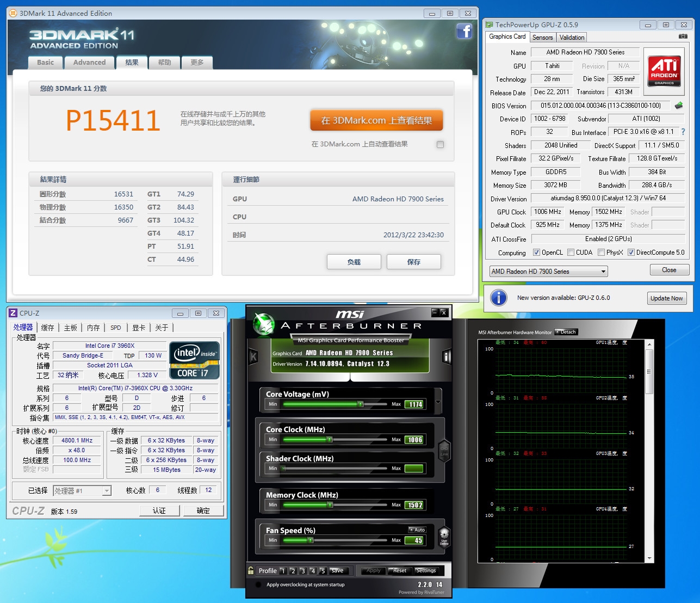Click the Kombustor K icon in Afterburner
The image size is (700, 603).
253,357
